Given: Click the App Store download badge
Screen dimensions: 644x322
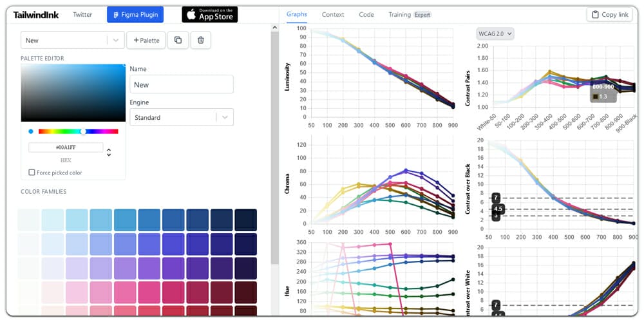Looking at the screenshot, I should click(209, 15).
